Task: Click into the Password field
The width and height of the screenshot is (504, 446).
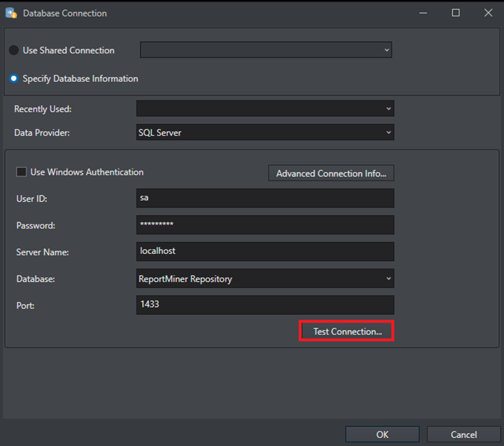Action: coord(265,225)
